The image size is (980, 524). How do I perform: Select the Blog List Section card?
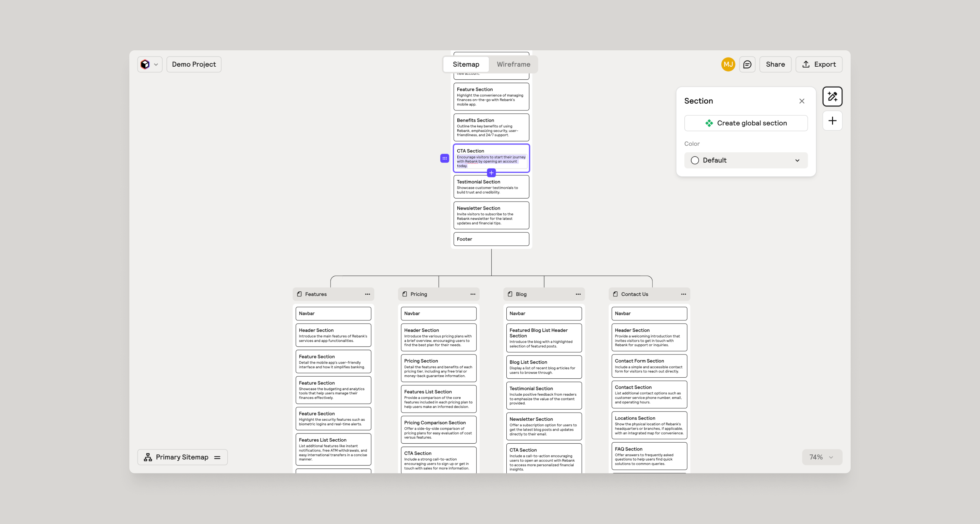tap(544, 367)
